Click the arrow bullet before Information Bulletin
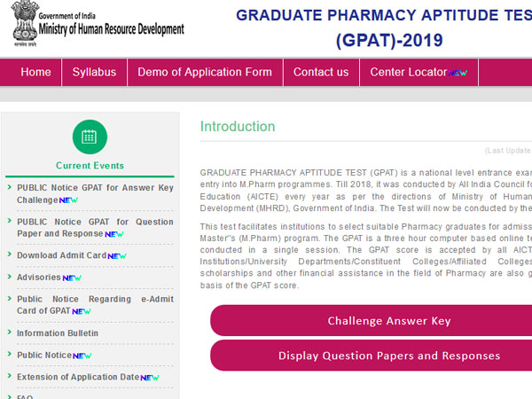Viewport: 532px width, 399px height. pos(10,332)
